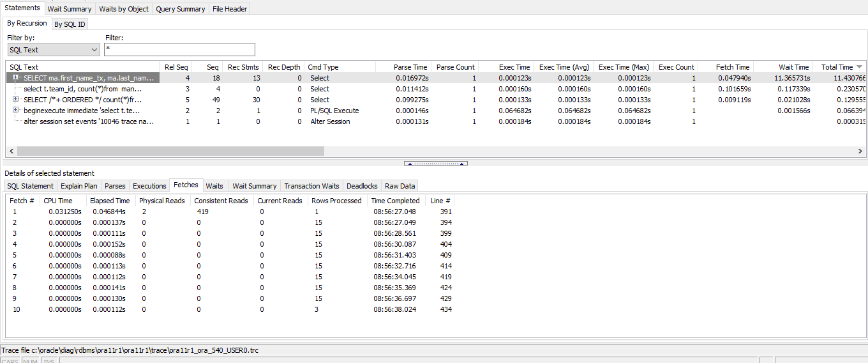868x363 pixels.
Task: Sort by Rel Seq column header
Action: pos(176,66)
